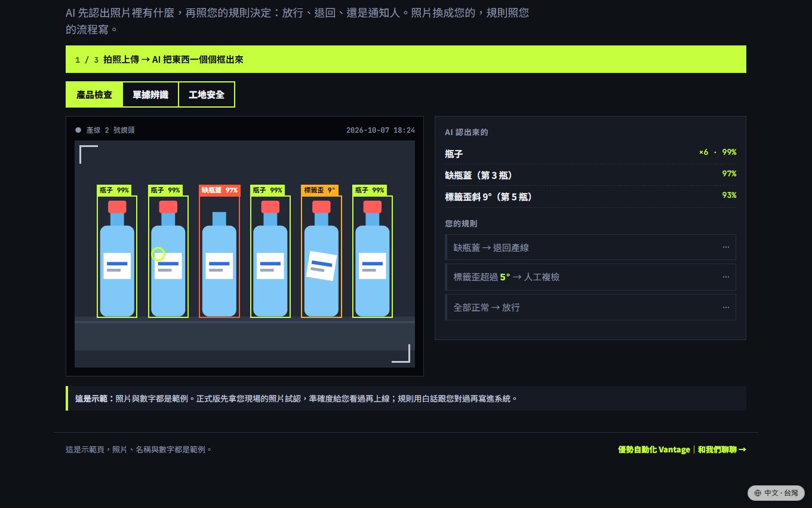Screen dimensions: 812x508
Task: Click the AI 認出來的 heading
Action: coord(466,132)
